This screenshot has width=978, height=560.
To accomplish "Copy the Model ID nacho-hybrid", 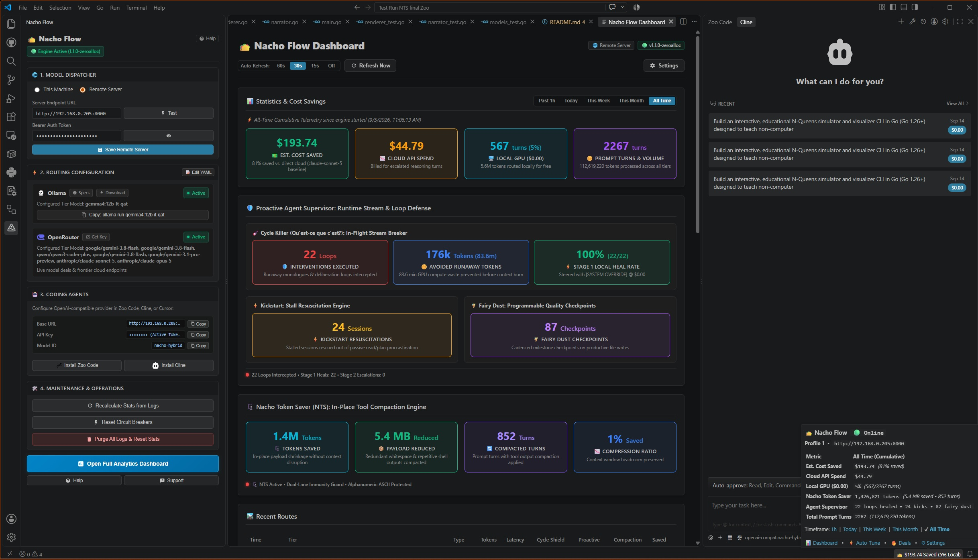I will pyautogui.click(x=198, y=346).
